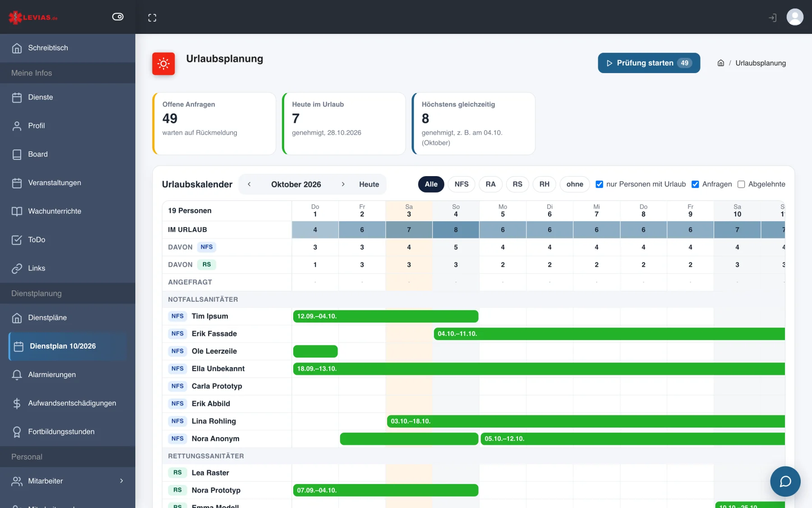This screenshot has height=508, width=812.
Task: Filter calendar by RA
Action: (490, 184)
